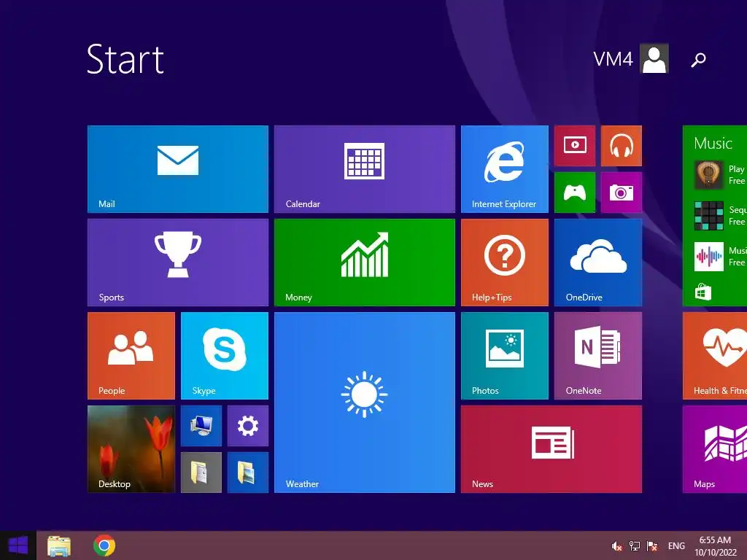This screenshot has width=747, height=560.
Task: Click the Search magnifier icon
Action: tap(698, 60)
